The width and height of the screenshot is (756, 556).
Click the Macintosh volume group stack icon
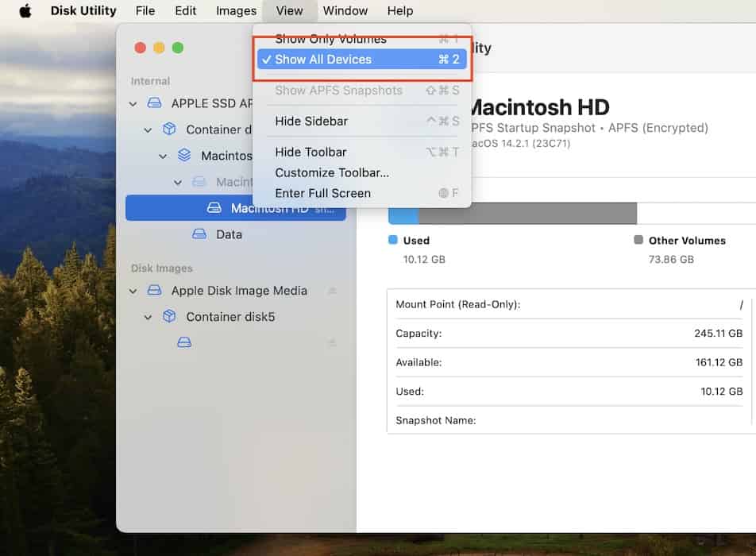coord(184,156)
